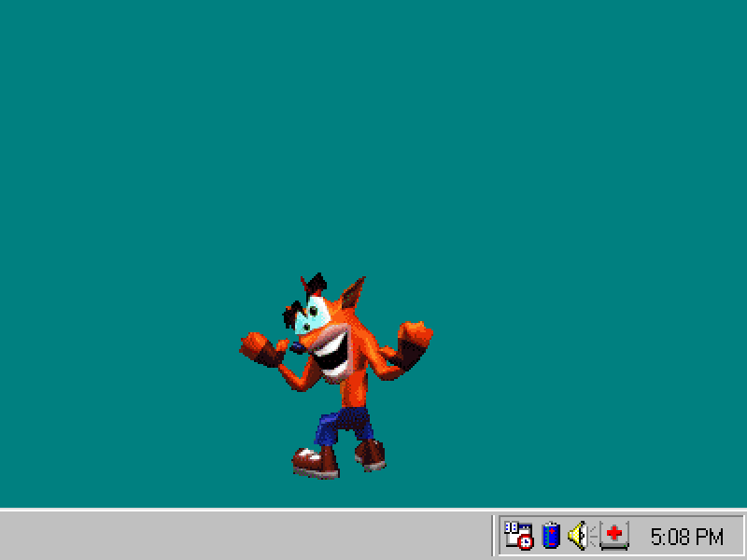
Task: Click the red cross drive tray icon
Action: point(614,536)
